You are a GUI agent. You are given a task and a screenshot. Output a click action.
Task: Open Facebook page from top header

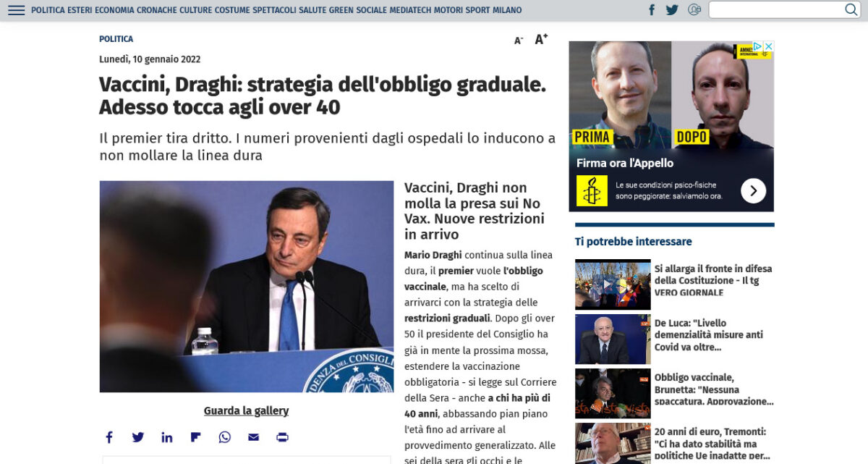click(x=652, y=10)
